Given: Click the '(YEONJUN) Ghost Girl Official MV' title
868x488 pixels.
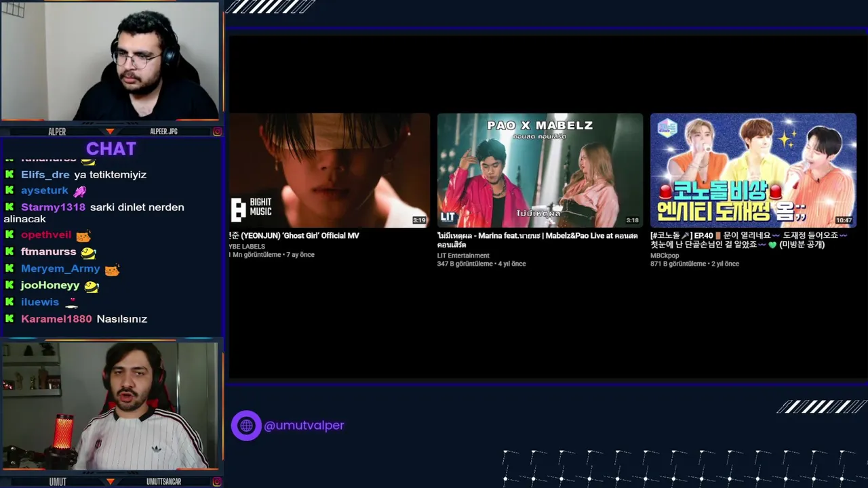Looking at the screenshot, I should coord(294,236).
